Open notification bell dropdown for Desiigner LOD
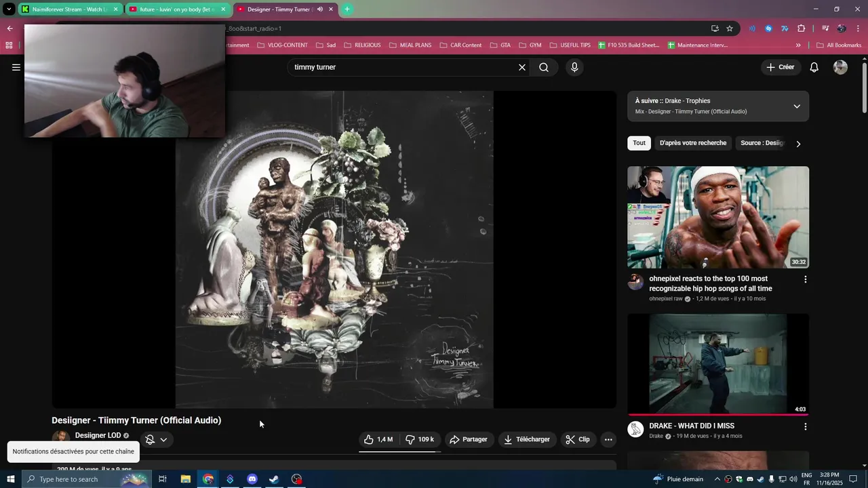Image resolution: width=868 pixels, height=488 pixels. pos(157,439)
